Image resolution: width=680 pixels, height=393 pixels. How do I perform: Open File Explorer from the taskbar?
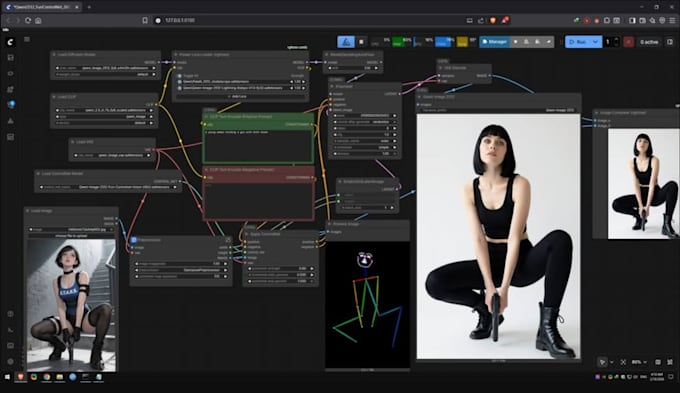click(59, 377)
